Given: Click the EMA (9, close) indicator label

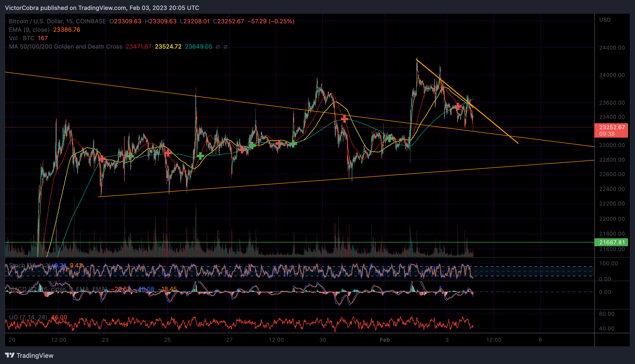Looking at the screenshot, I should (x=29, y=30).
